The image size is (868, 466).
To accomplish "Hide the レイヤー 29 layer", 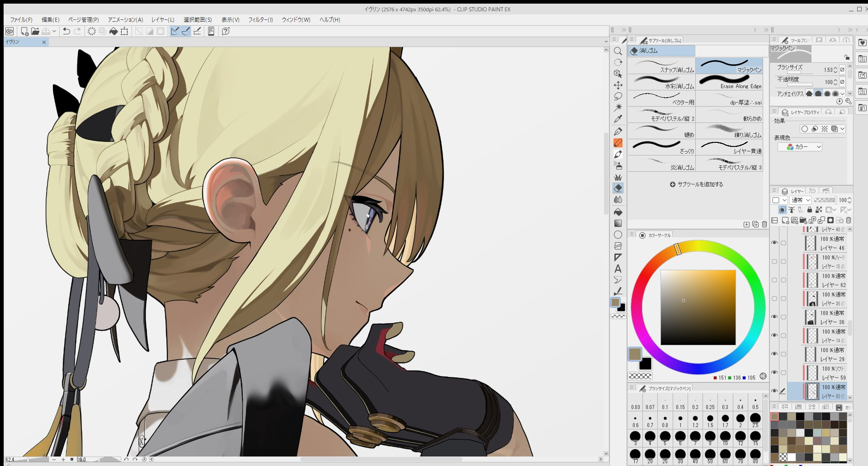I will 774,354.
